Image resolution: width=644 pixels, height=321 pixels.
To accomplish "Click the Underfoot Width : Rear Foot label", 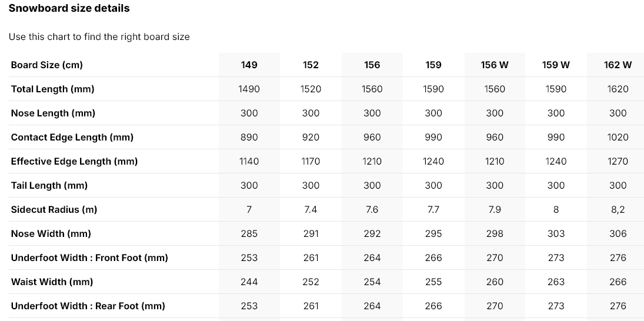I will point(88,306).
